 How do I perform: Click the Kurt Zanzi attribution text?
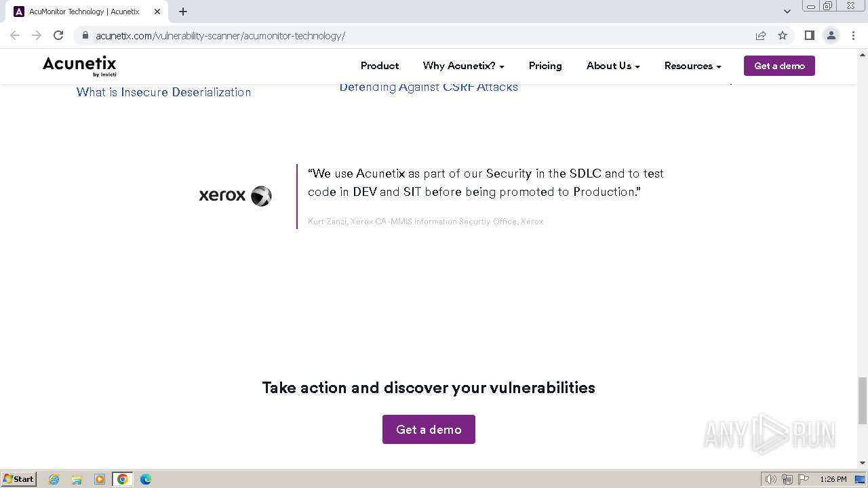pyautogui.click(x=425, y=222)
